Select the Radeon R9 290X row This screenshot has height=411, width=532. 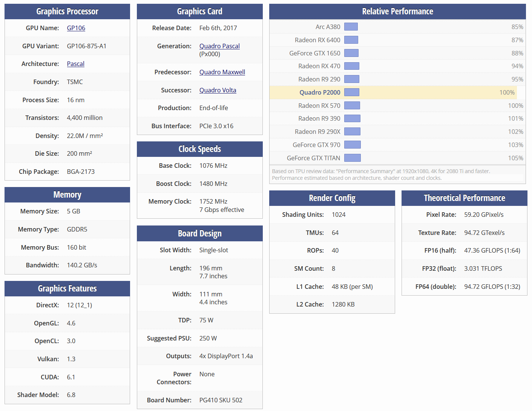pyautogui.click(x=397, y=132)
